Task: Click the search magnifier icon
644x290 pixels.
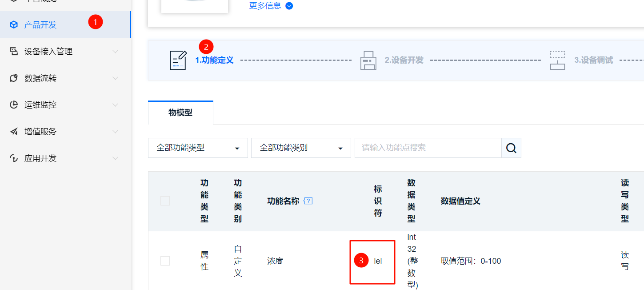Action: click(x=511, y=148)
